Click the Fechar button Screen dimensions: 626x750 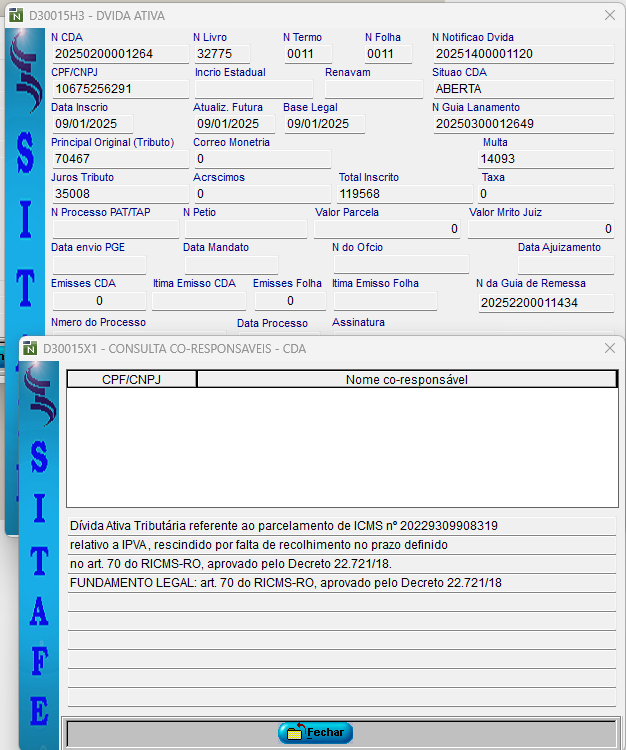click(x=315, y=733)
